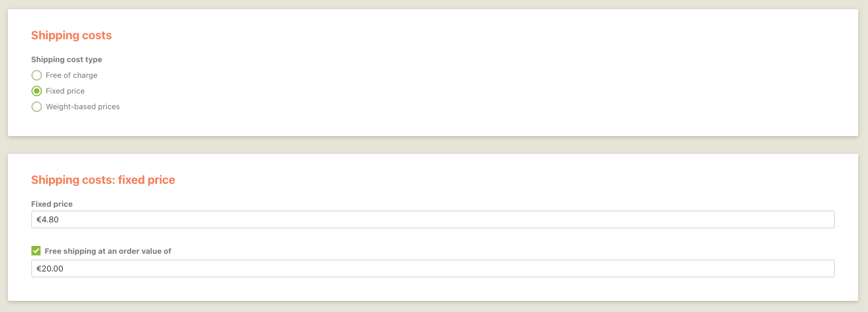Choose the Fixed price radio option
868x312 pixels.
(37, 91)
